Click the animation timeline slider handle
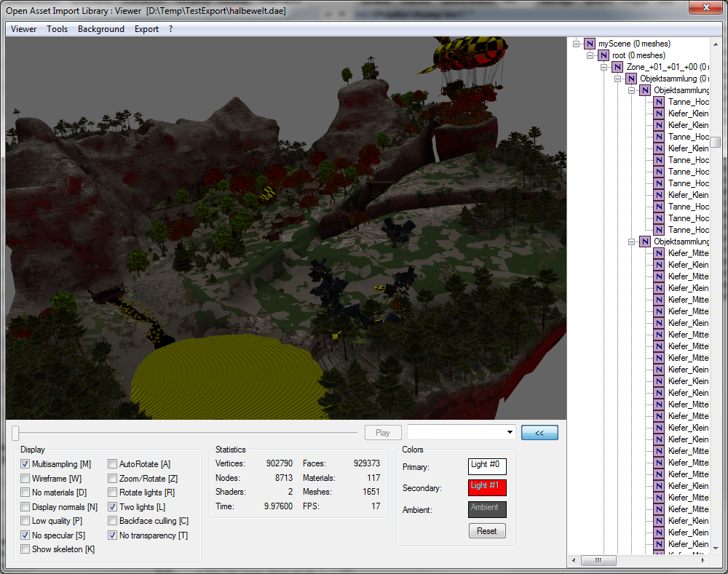The image size is (728, 574). click(15, 434)
